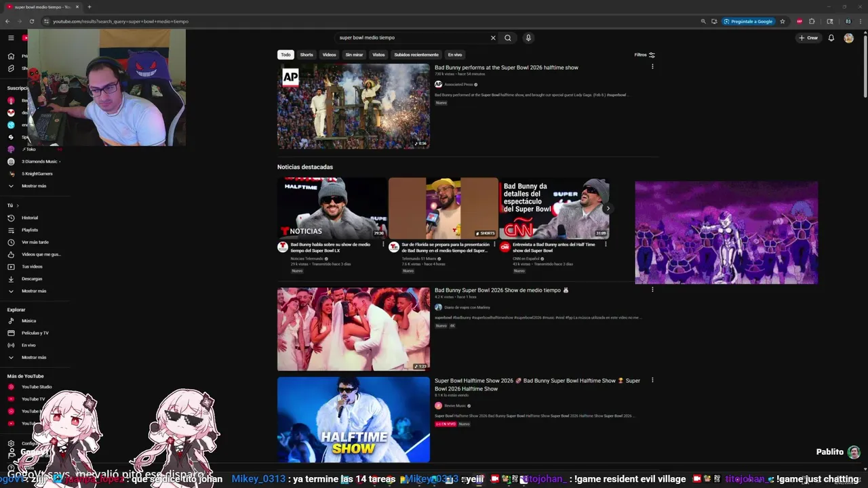The height and width of the screenshot is (488, 868).
Task: Close the super bowl medio tiempo tab
Action: tap(77, 7)
